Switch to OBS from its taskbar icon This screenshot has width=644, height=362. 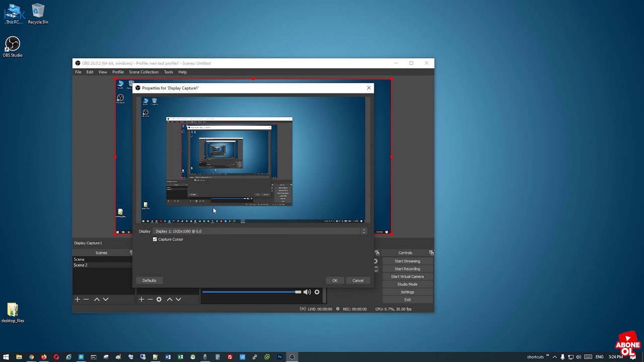pos(292,357)
